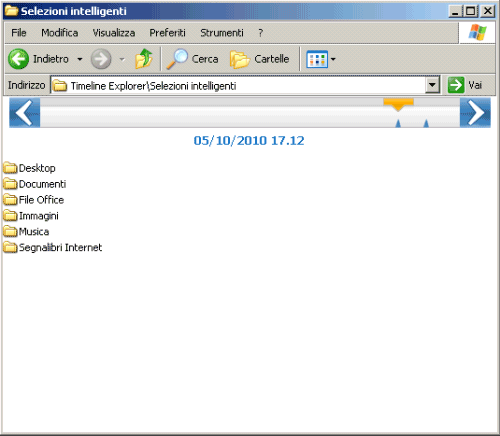500x436 pixels.
Task: Open Cerca search magnifier icon
Action: (177, 59)
